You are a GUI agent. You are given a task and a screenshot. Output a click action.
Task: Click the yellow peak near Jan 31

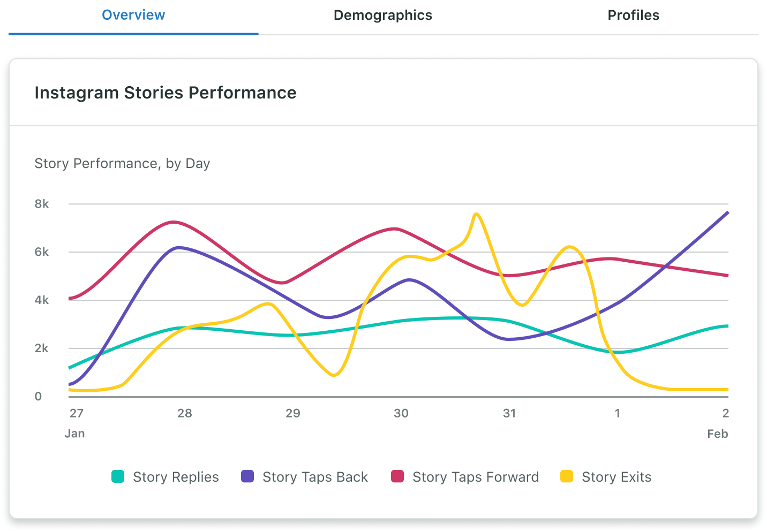pyautogui.click(x=476, y=214)
